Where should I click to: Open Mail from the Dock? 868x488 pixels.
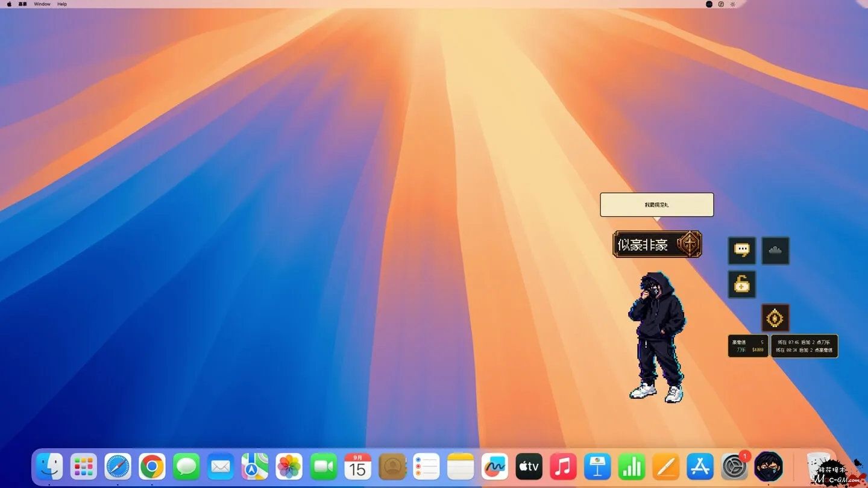click(x=221, y=467)
